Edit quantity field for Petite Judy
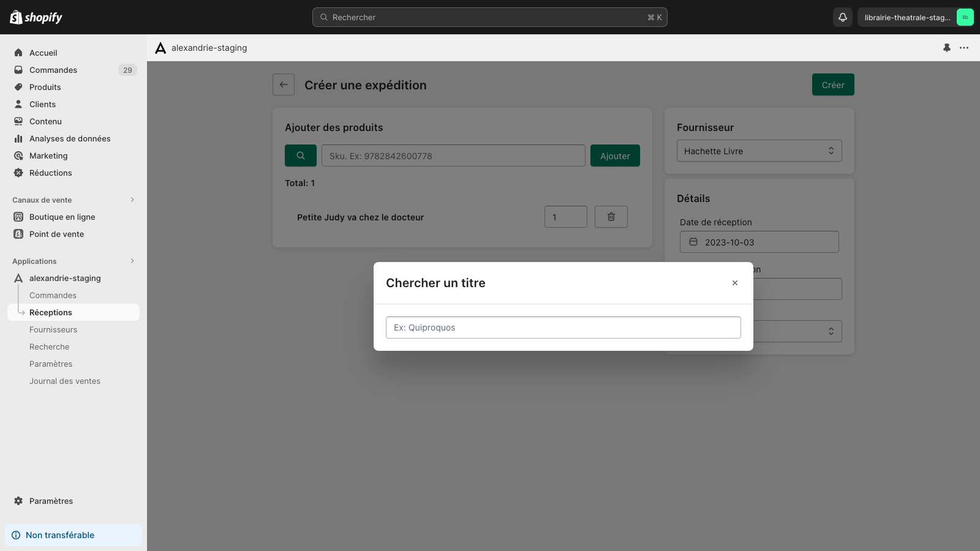The height and width of the screenshot is (551, 980). pyautogui.click(x=566, y=217)
